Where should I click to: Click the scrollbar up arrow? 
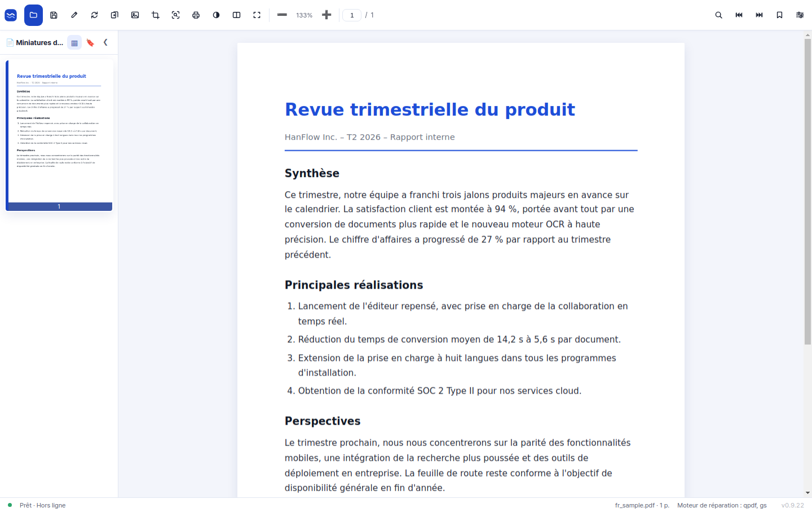click(x=807, y=35)
